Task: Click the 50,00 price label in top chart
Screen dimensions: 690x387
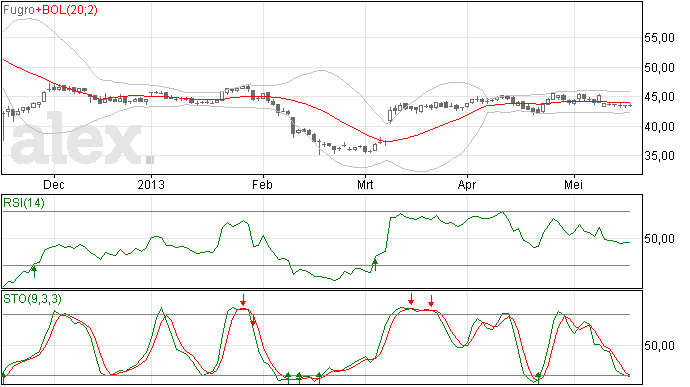Action: click(x=659, y=68)
